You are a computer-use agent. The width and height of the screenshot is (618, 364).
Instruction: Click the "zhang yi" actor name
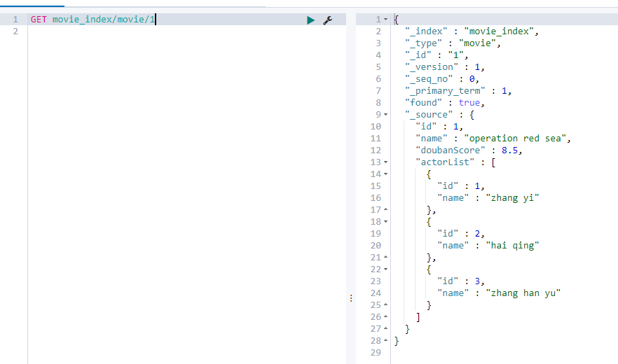(x=512, y=198)
